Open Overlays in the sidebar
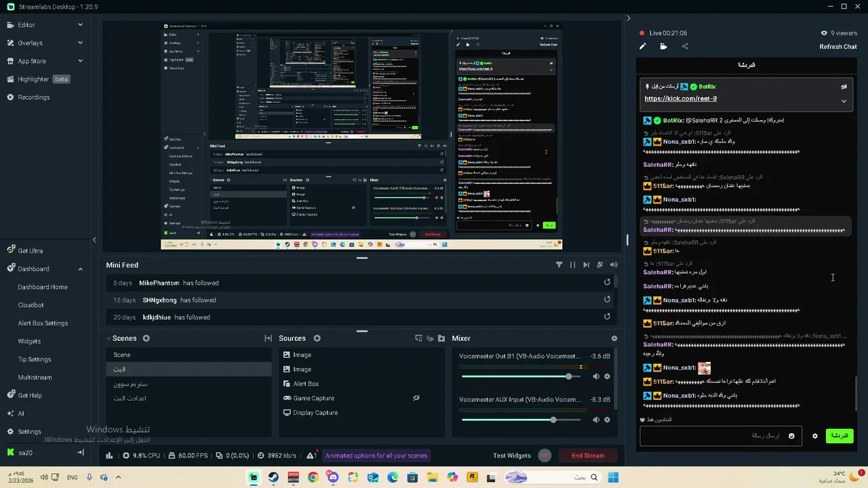This screenshot has height=488, width=868. (30, 43)
